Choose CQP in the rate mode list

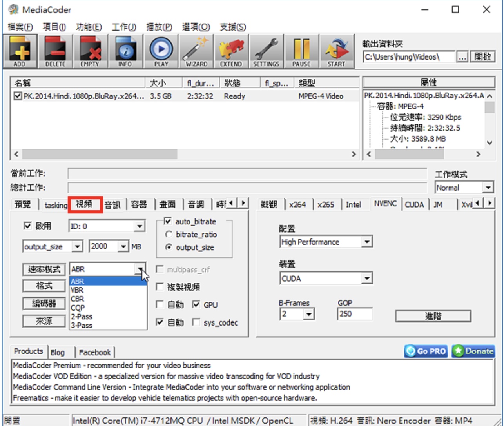click(x=108, y=308)
